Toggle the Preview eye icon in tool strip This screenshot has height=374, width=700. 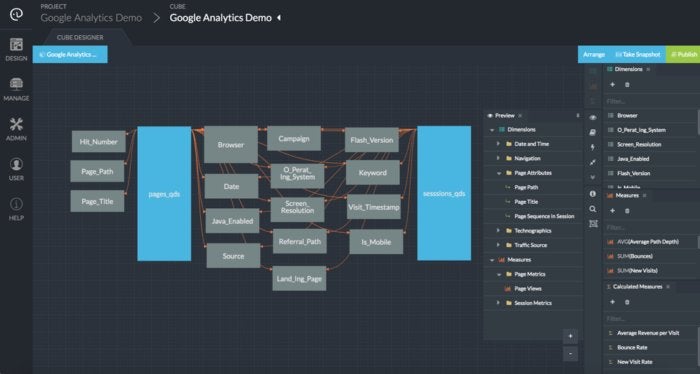[593, 118]
